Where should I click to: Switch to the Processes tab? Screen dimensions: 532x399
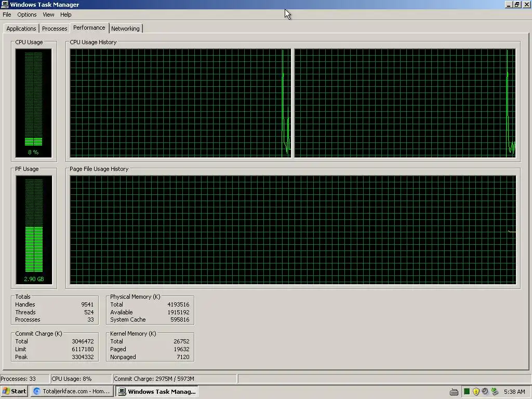55,29
